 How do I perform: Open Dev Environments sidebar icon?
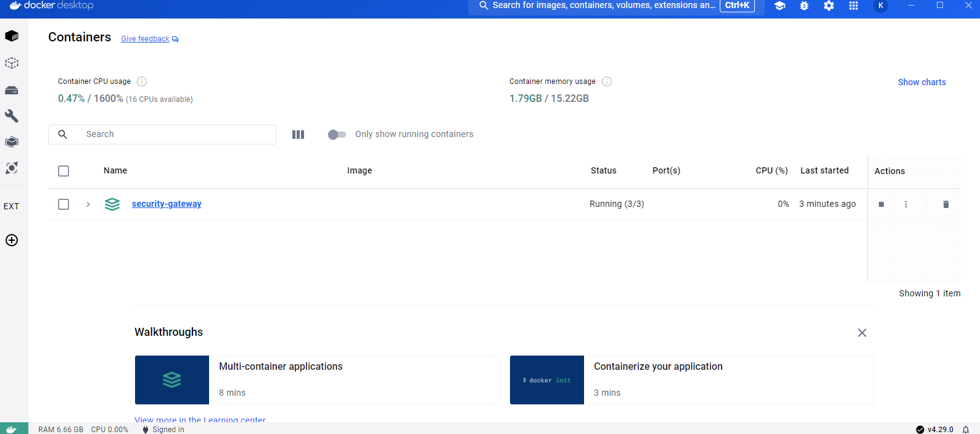coord(12,142)
